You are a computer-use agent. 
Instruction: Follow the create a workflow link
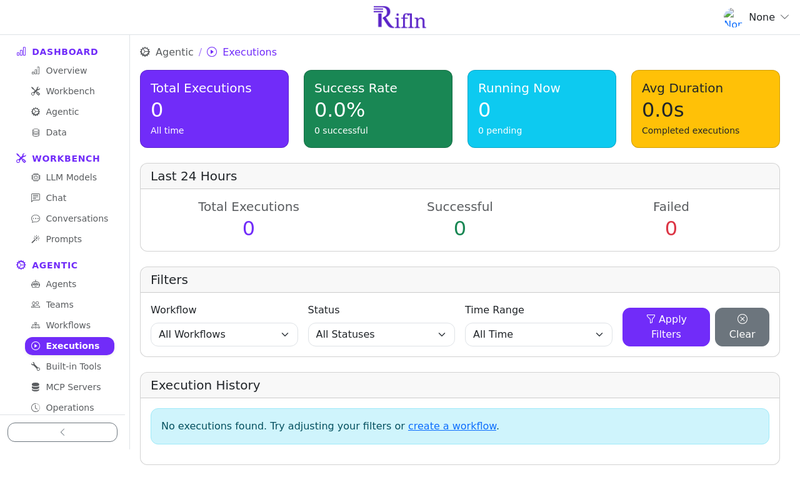click(x=452, y=426)
